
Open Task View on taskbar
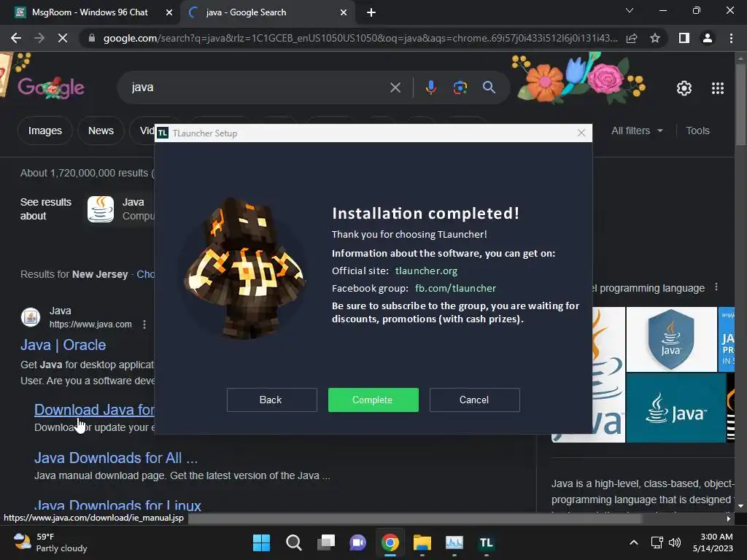coord(326,542)
